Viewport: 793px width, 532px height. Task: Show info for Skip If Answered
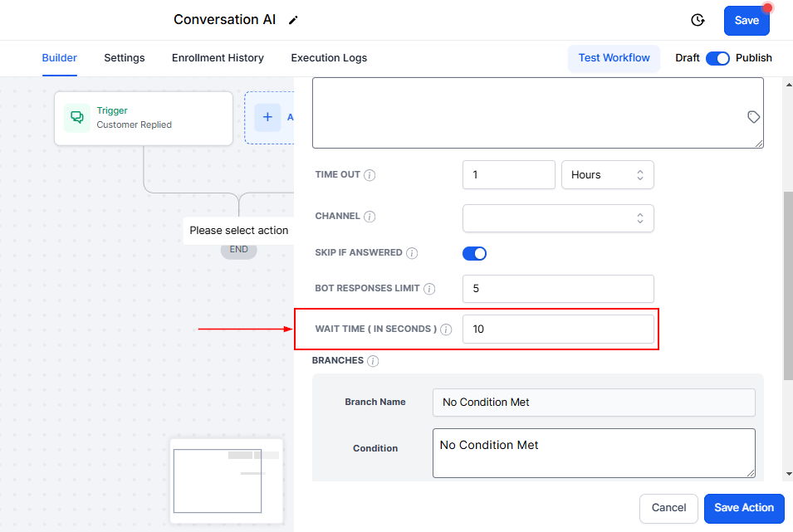[412, 253]
